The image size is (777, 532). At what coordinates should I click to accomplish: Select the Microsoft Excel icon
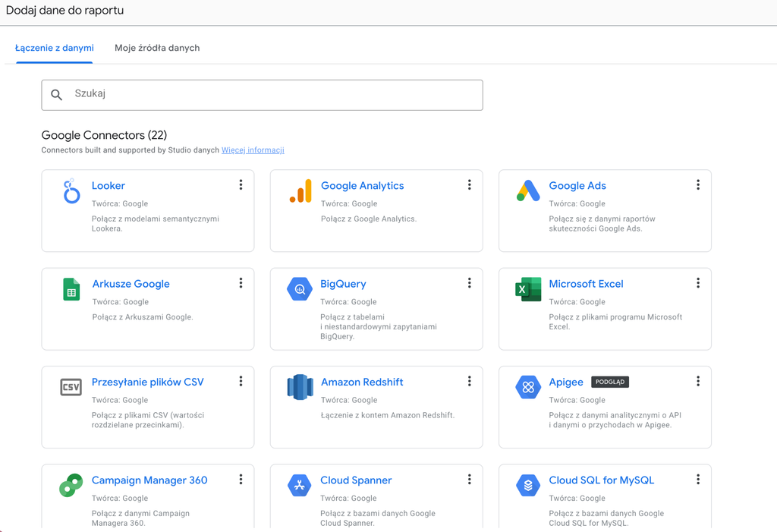528,289
